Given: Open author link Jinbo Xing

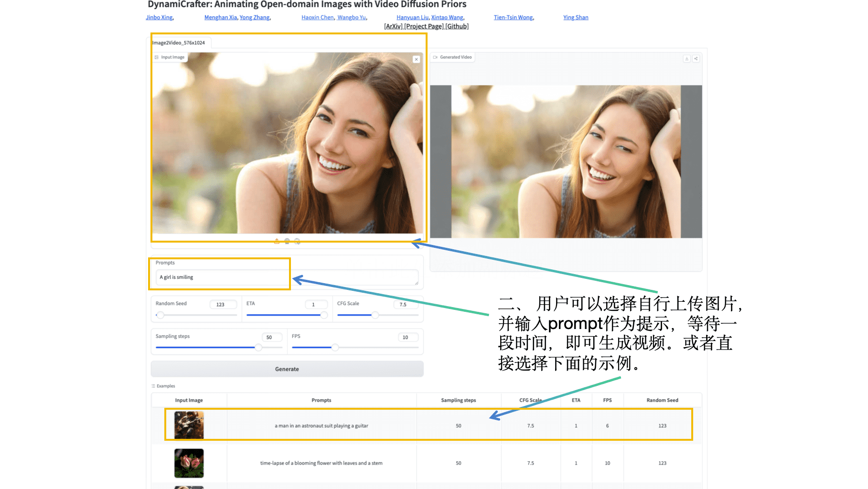Looking at the screenshot, I should coord(160,17).
